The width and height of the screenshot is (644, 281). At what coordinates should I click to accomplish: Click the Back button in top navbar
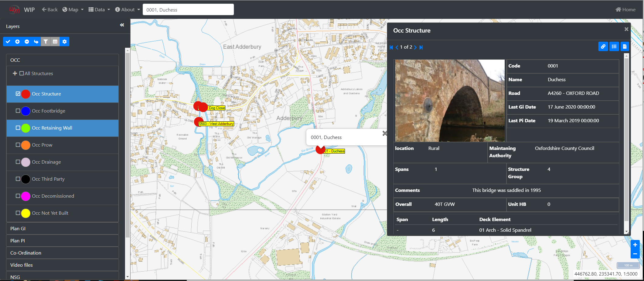tap(50, 10)
